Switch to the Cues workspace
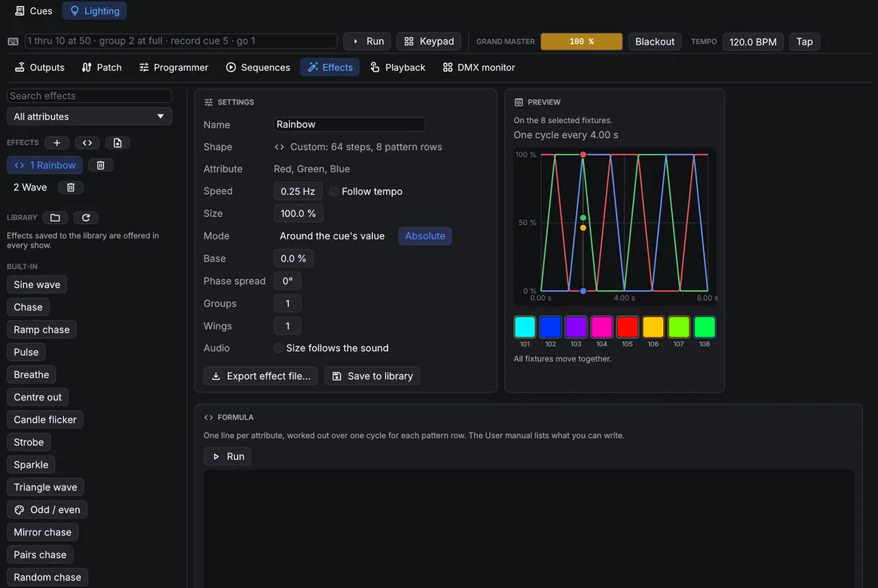 click(x=34, y=10)
